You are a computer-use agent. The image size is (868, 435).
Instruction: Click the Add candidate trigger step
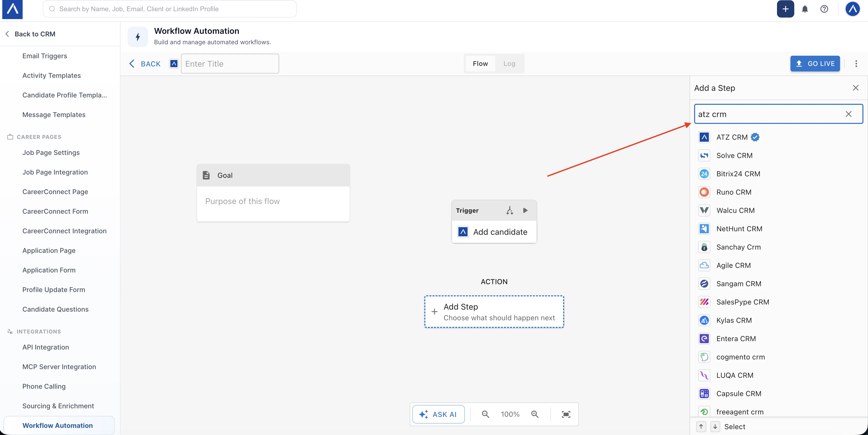pyautogui.click(x=494, y=232)
